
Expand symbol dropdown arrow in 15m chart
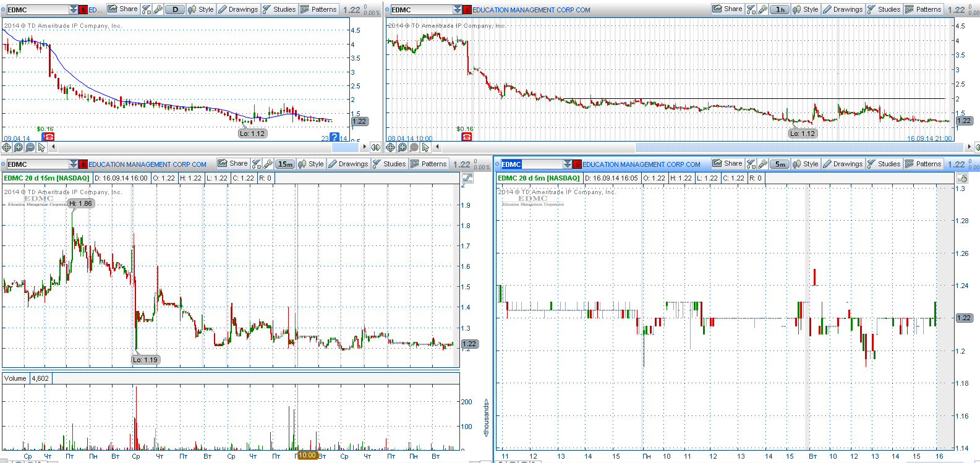click(74, 164)
